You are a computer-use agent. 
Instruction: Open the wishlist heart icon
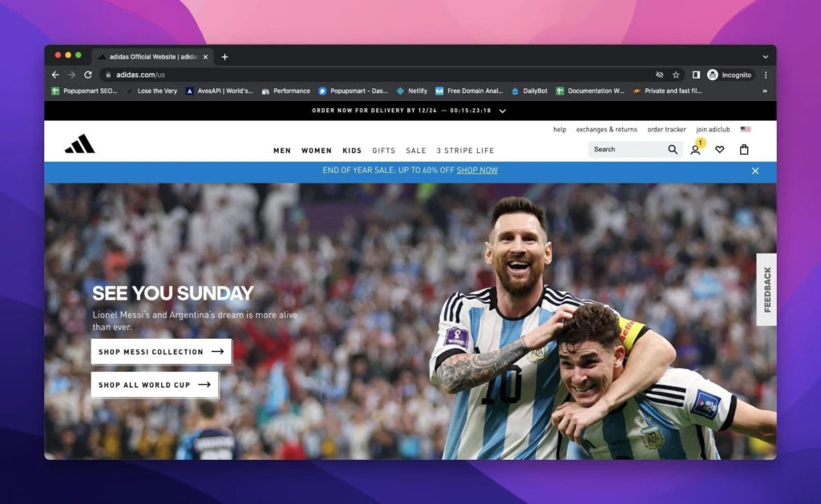coord(720,150)
